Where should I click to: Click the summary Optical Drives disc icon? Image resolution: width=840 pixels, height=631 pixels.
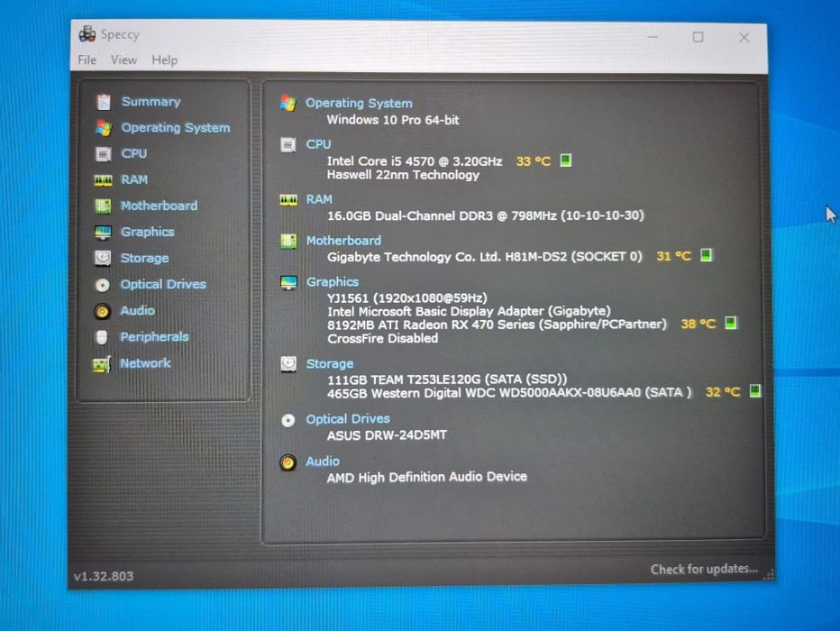click(288, 420)
